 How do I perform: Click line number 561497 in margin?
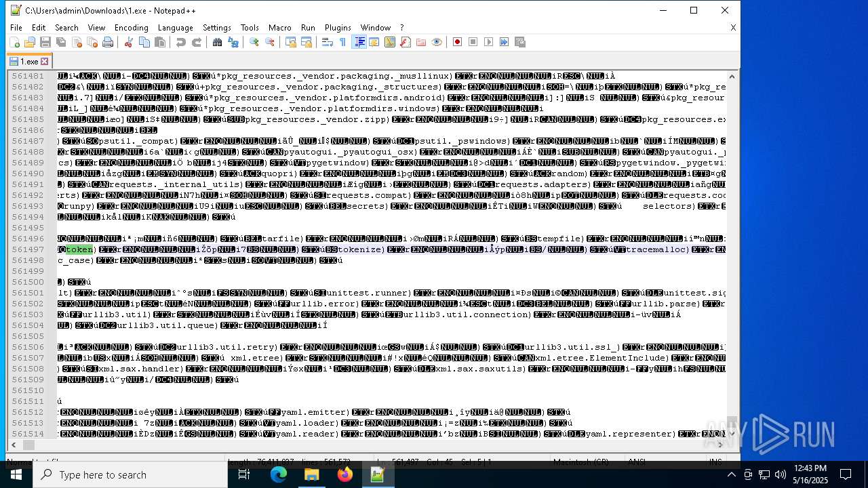[x=28, y=249]
